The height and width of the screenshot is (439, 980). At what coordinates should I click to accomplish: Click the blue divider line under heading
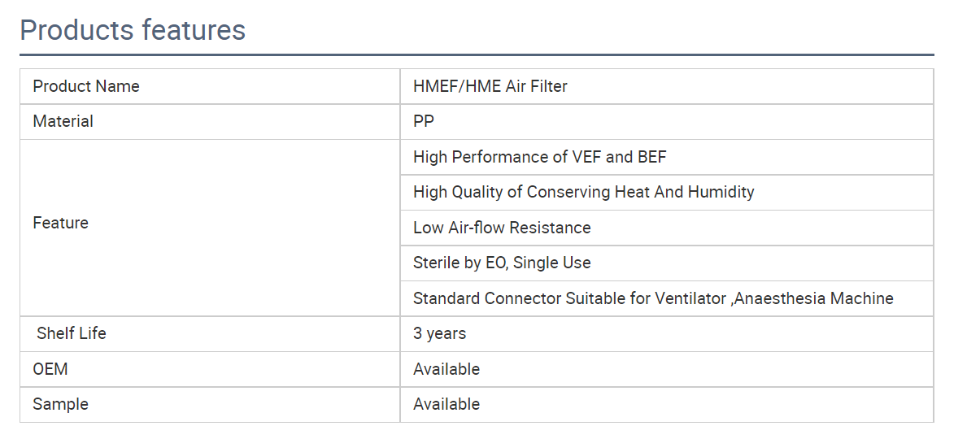(477, 54)
